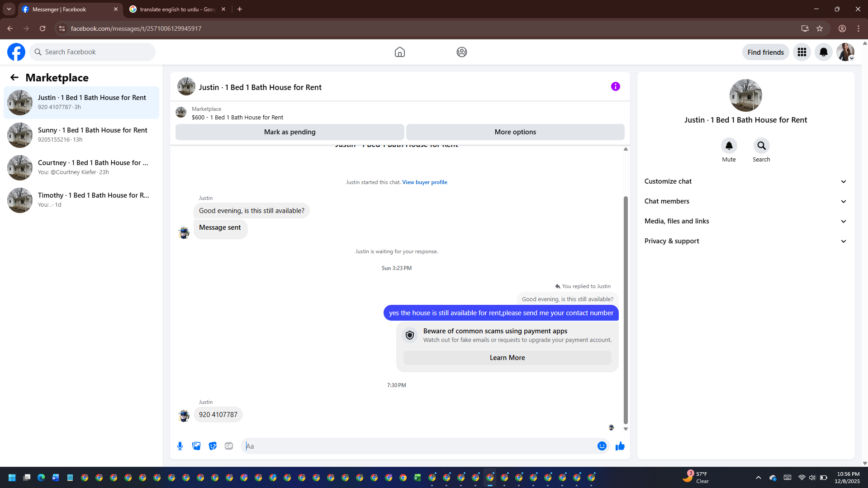Go to the Home feed icon

tap(399, 52)
